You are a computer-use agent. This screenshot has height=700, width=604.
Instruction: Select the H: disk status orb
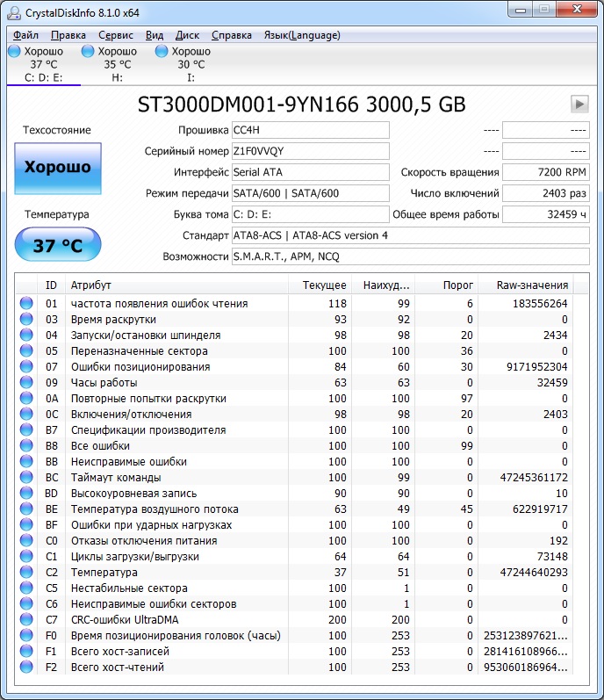pyautogui.click(x=88, y=52)
